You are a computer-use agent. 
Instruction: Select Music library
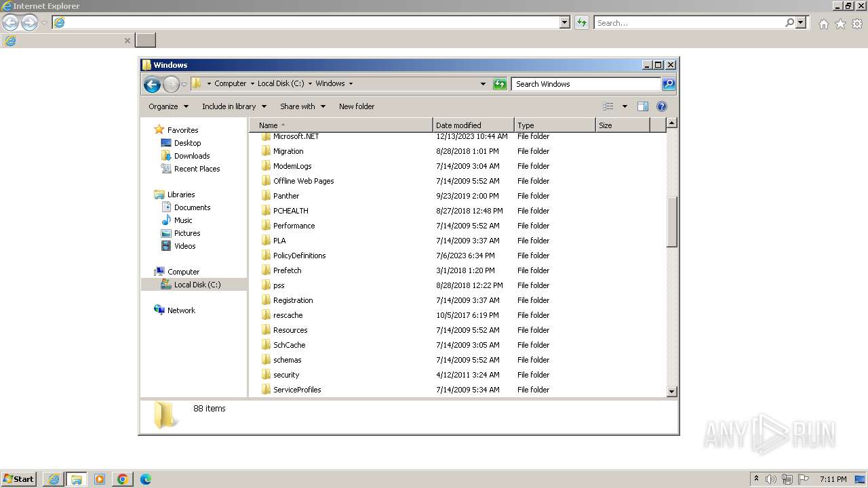point(183,220)
